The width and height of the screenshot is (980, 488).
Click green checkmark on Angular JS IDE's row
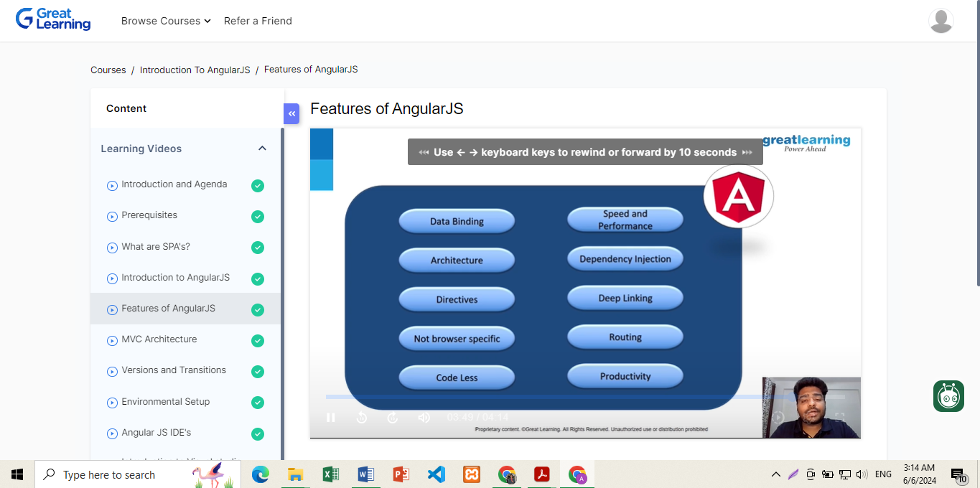click(x=258, y=434)
